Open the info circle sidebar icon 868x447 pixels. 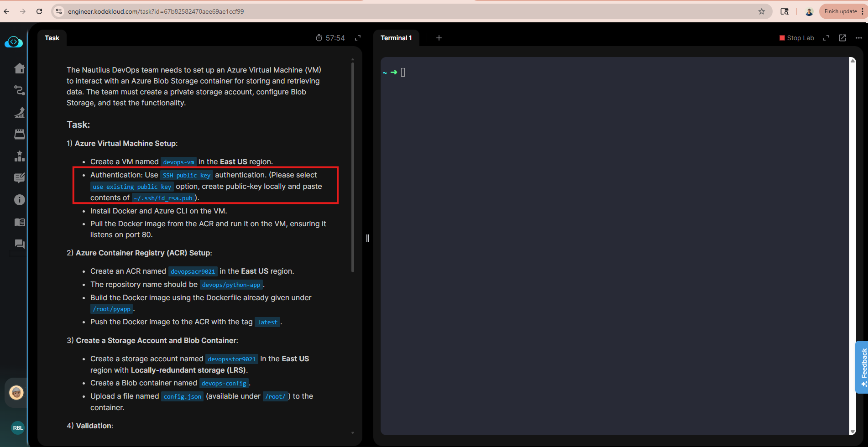tap(19, 200)
